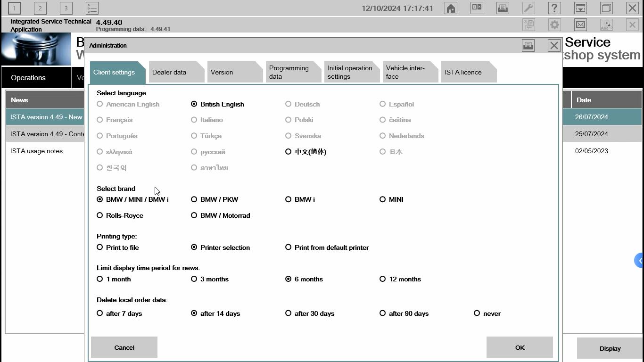Print from the Administration dialog printer icon
This screenshot has height=362, width=644.
pos(528,45)
